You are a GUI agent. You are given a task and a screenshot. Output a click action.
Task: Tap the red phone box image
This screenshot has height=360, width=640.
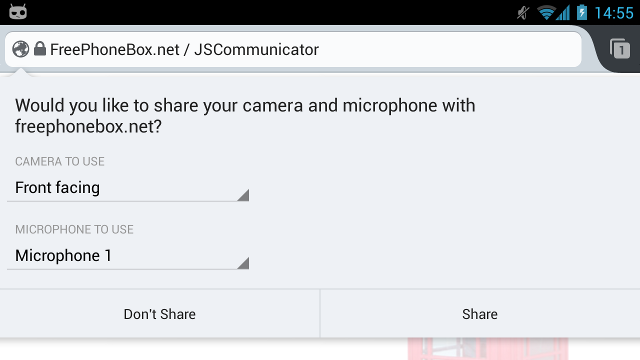tap(488, 349)
